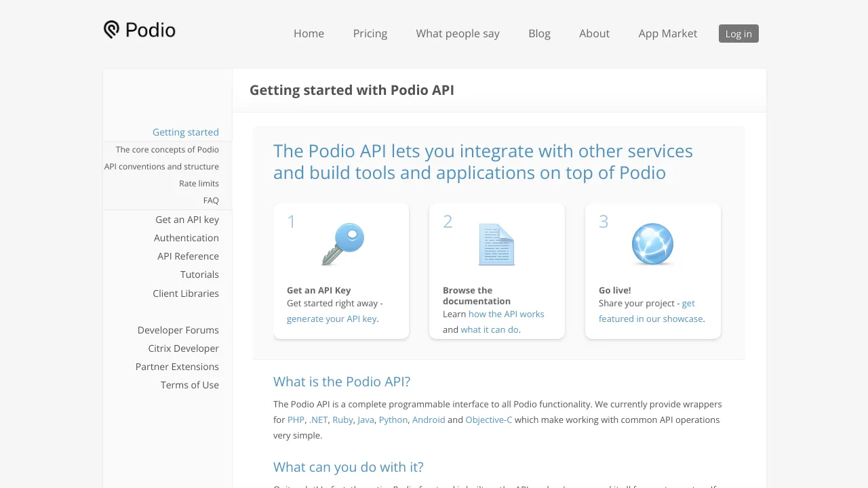The height and width of the screenshot is (488, 868).
Task: Click the Browse the documentation card title
Action: 477,296
